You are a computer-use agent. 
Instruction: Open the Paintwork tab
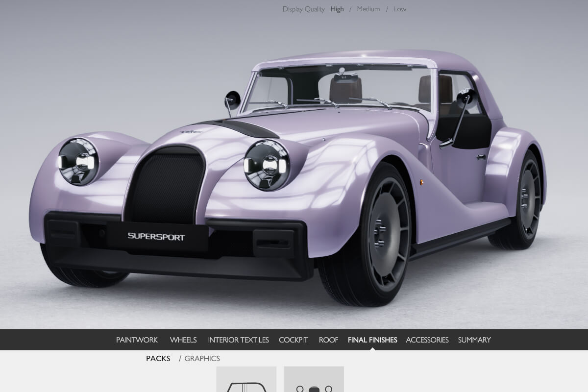pos(137,340)
